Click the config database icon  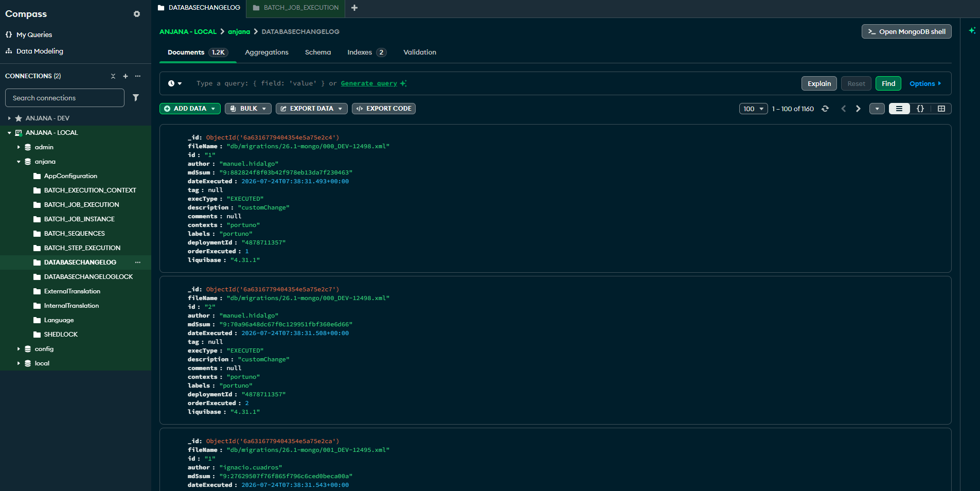[28, 349]
